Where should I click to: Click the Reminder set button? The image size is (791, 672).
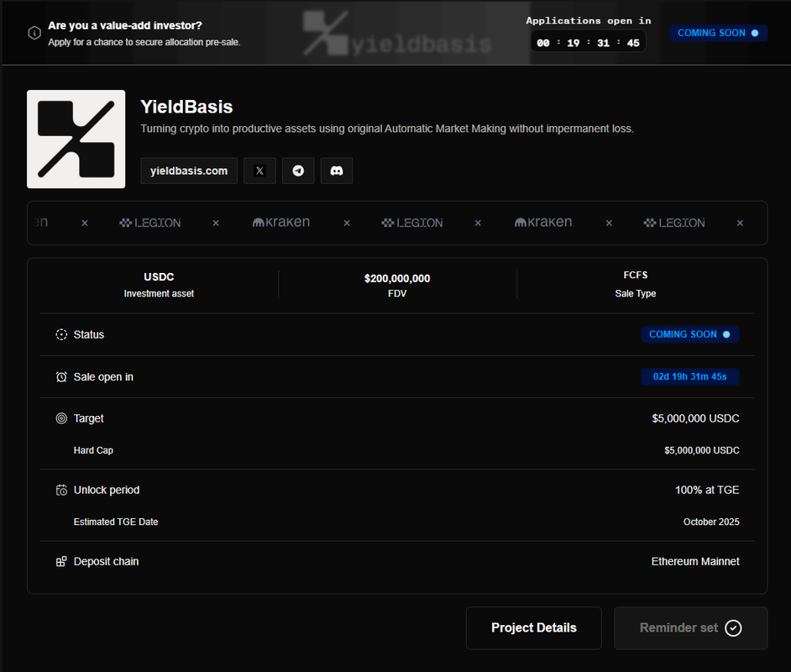pyautogui.click(x=690, y=628)
